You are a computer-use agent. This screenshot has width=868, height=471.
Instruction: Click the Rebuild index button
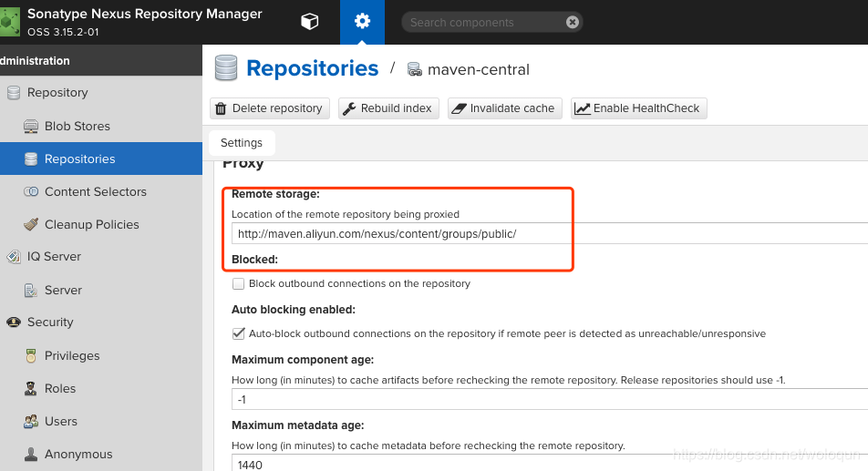388,108
